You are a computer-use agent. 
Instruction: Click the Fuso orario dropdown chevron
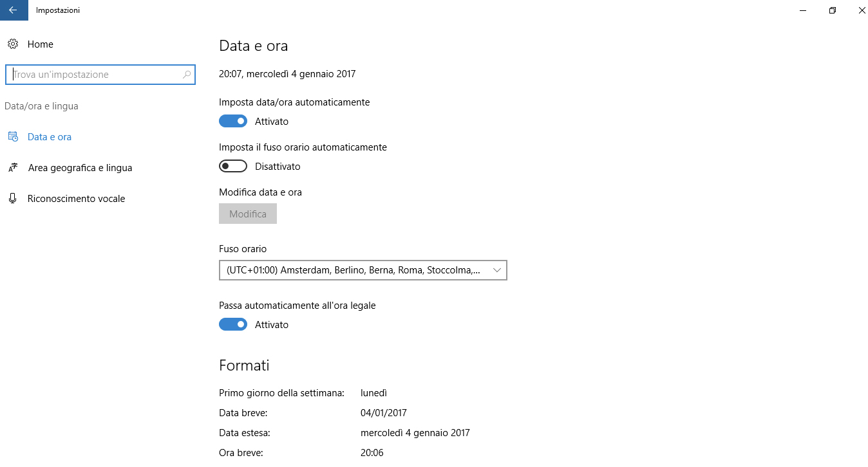pos(497,270)
